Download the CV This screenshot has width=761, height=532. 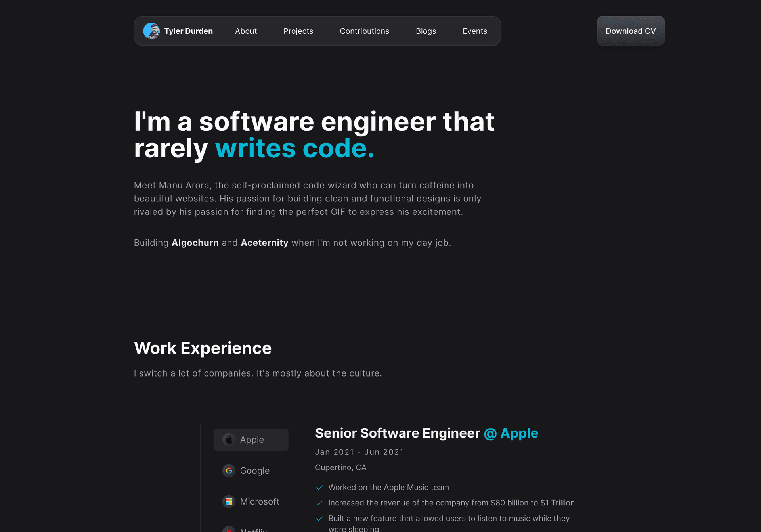[x=631, y=31]
